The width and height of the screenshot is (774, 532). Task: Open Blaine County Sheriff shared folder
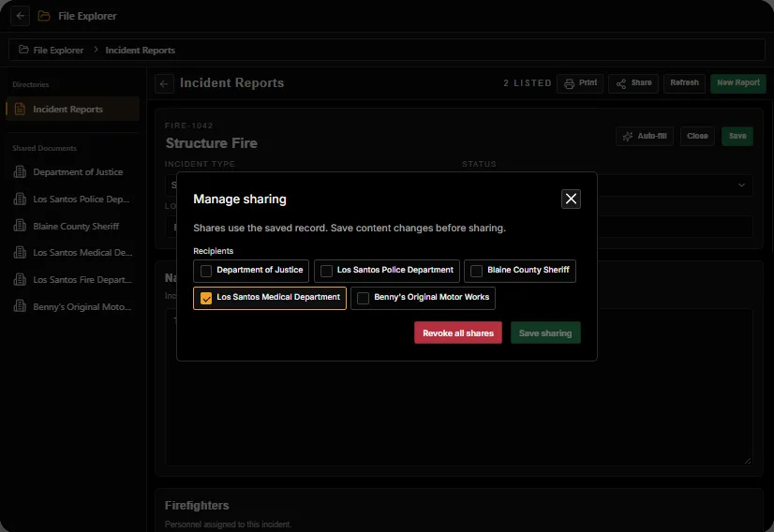72,226
